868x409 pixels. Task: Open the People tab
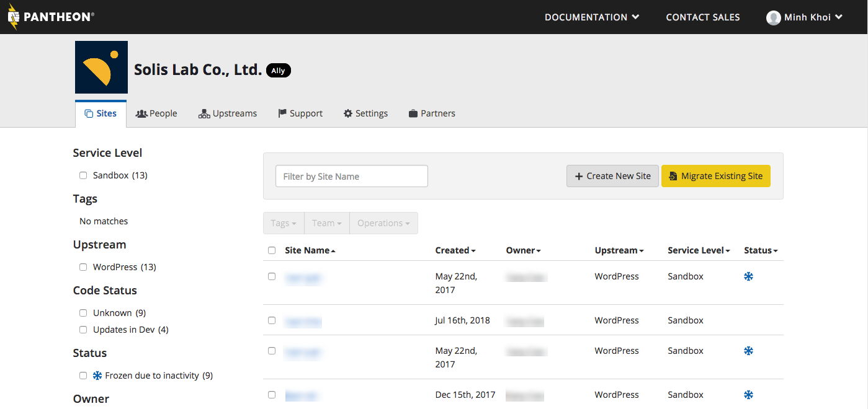[x=156, y=113]
